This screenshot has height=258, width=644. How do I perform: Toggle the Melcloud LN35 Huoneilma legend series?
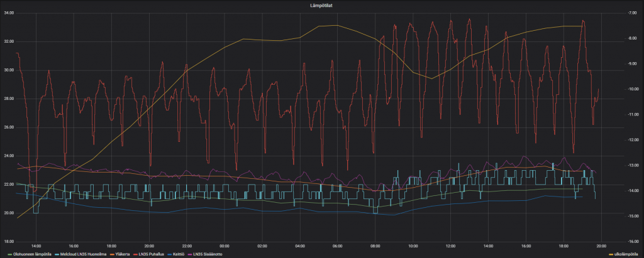point(84,254)
